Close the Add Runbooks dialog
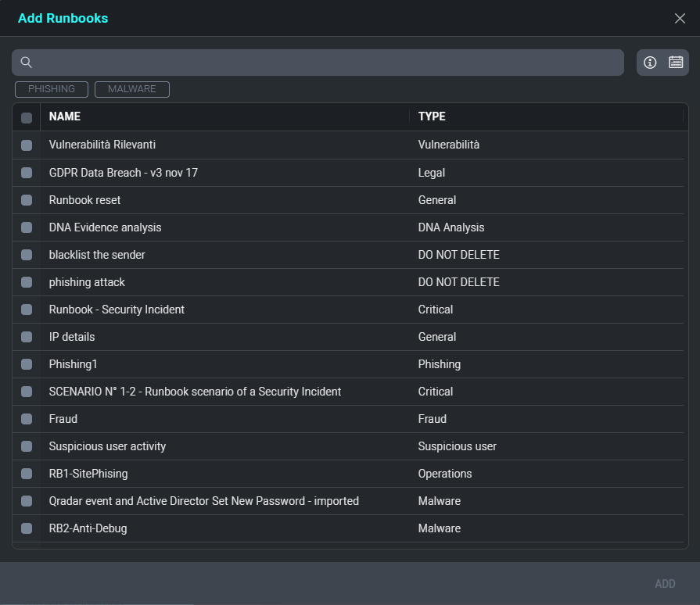700x605 pixels. click(x=680, y=18)
